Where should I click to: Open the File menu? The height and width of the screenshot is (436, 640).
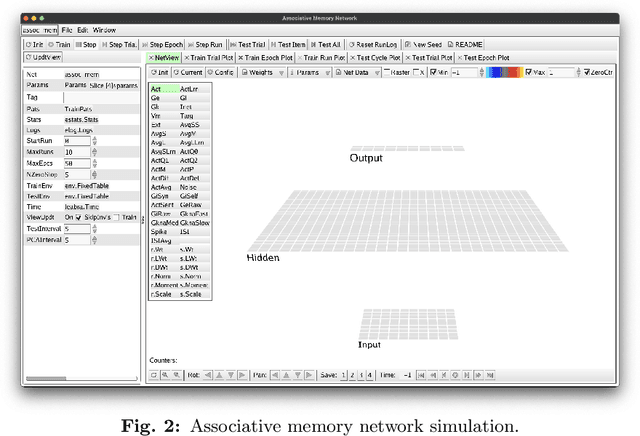coord(67,30)
